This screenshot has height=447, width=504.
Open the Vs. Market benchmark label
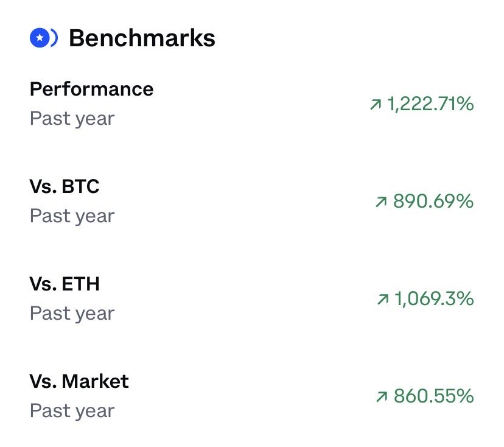79,381
